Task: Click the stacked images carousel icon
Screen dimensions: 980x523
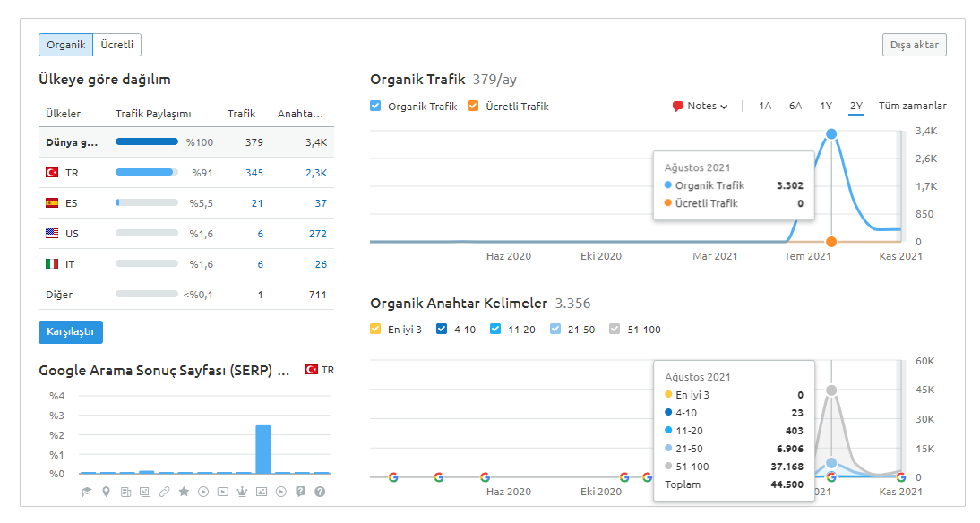Action: [145, 492]
